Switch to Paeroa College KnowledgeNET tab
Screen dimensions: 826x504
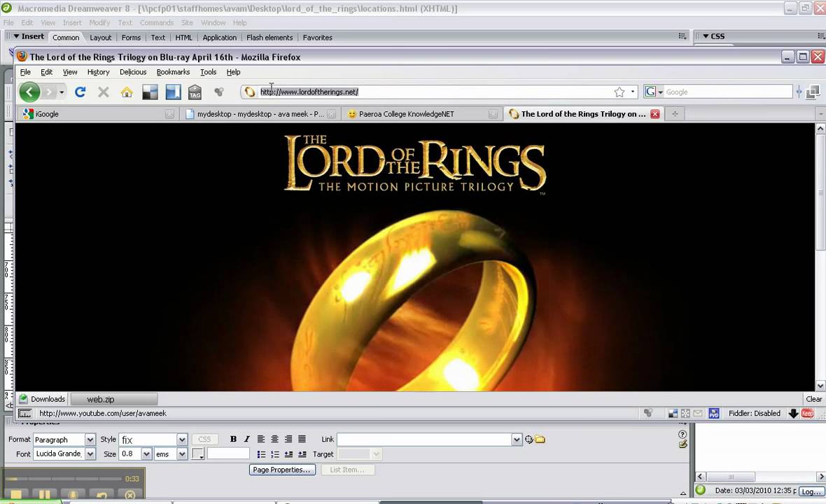click(x=421, y=114)
